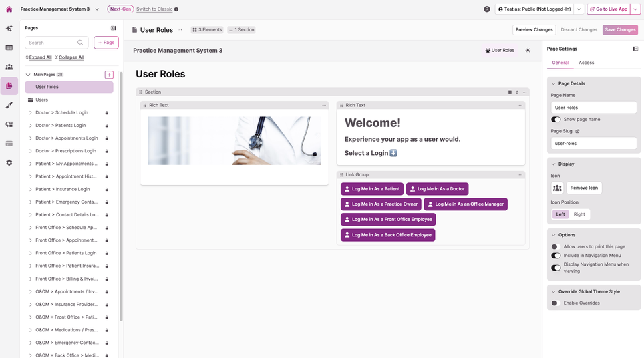
Task: Collapse the Display section
Action: [x=553, y=164]
